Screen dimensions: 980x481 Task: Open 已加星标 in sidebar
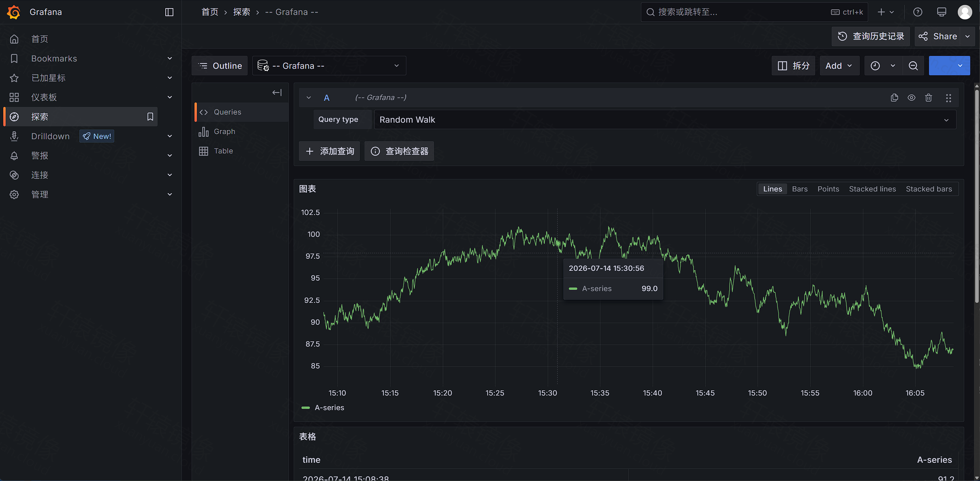(x=48, y=78)
